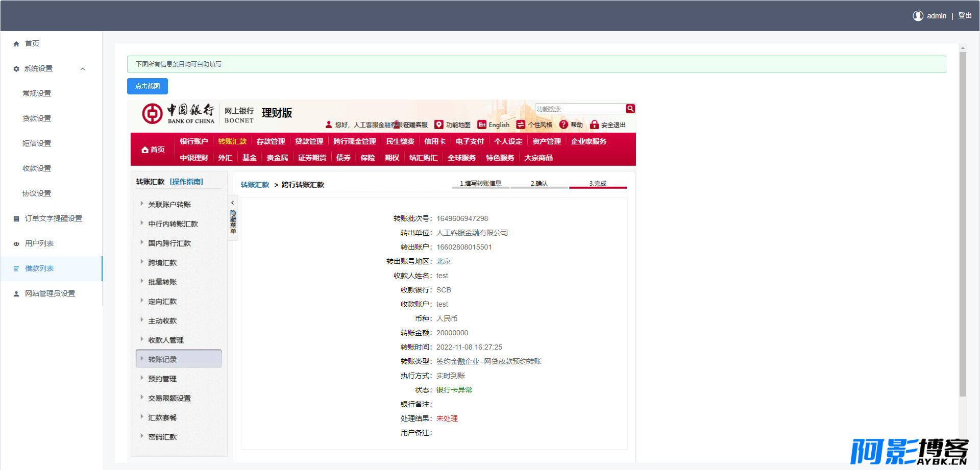This screenshot has width=980, height=470.
Task: Click the bank nav 首页 home icon
Action: [x=145, y=150]
